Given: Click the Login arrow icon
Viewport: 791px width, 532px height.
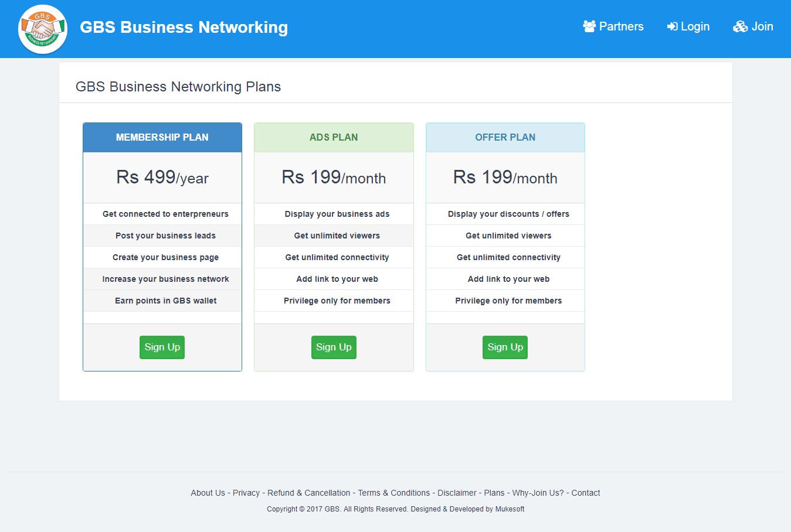Looking at the screenshot, I should [x=672, y=26].
